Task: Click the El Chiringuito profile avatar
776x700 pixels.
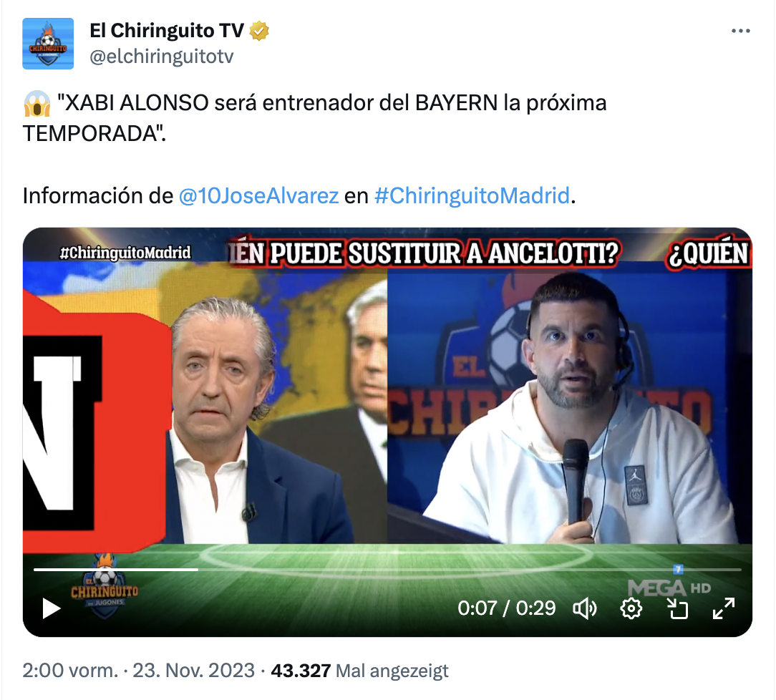Action: [x=48, y=44]
